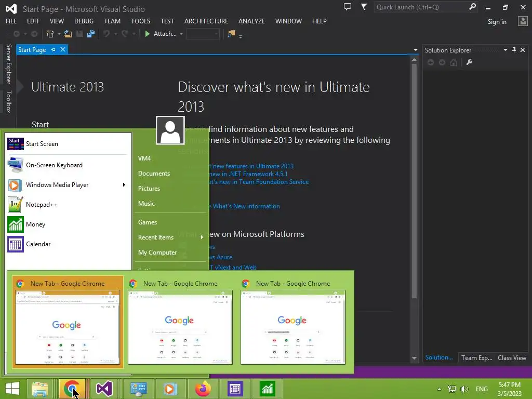The image size is (532, 399).
Task: Click the Money chart taskbar icon
Action: coord(268,389)
